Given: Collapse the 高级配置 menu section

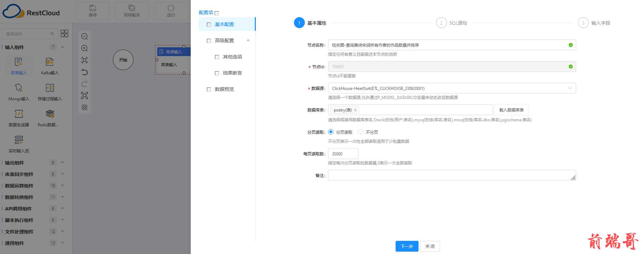Looking at the screenshot, I should point(248,41).
